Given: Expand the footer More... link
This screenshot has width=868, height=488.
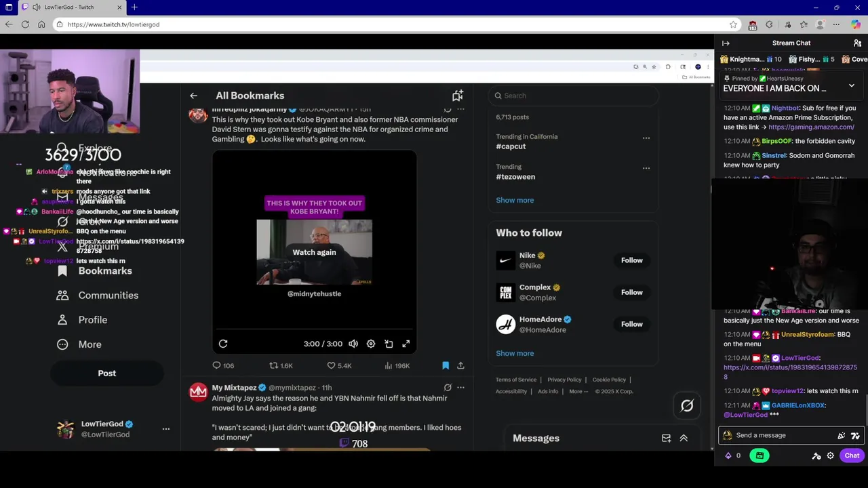Looking at the screenshot, I should tap(578, 391).
